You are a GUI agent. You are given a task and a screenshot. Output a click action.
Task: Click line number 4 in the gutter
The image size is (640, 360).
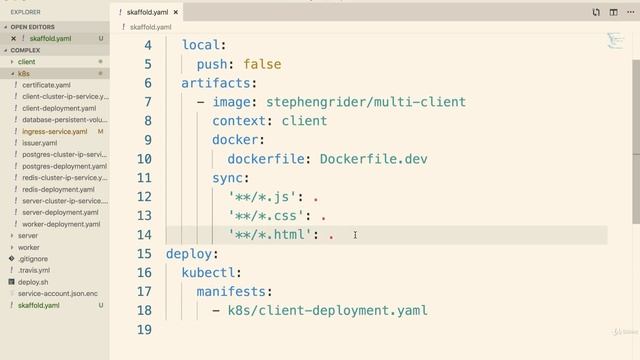pos(148,45)
